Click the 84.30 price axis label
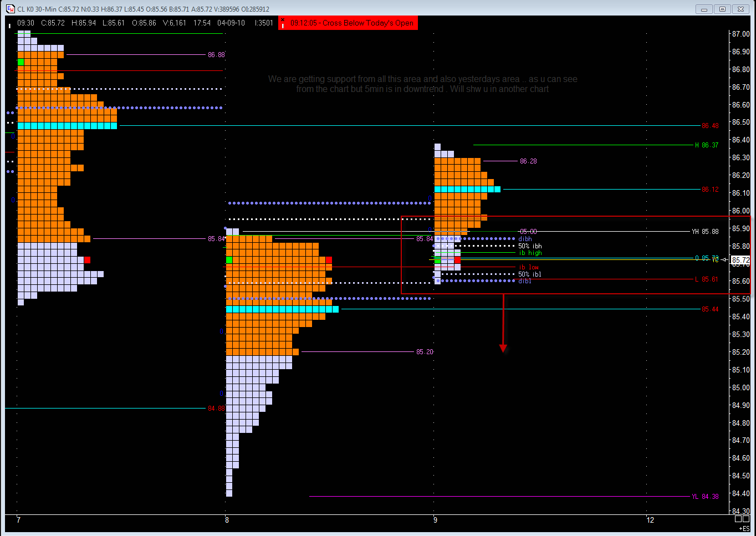The width and height of the screenshot is (756, 536). coord(741,511)
